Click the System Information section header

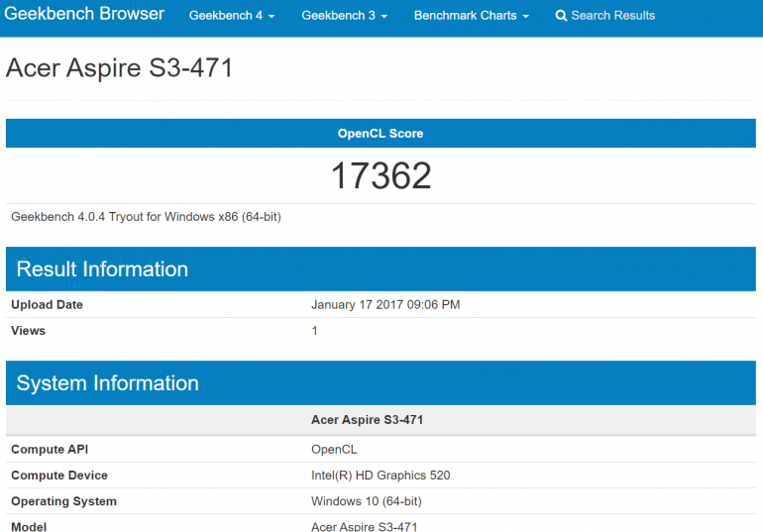(381, 383)
